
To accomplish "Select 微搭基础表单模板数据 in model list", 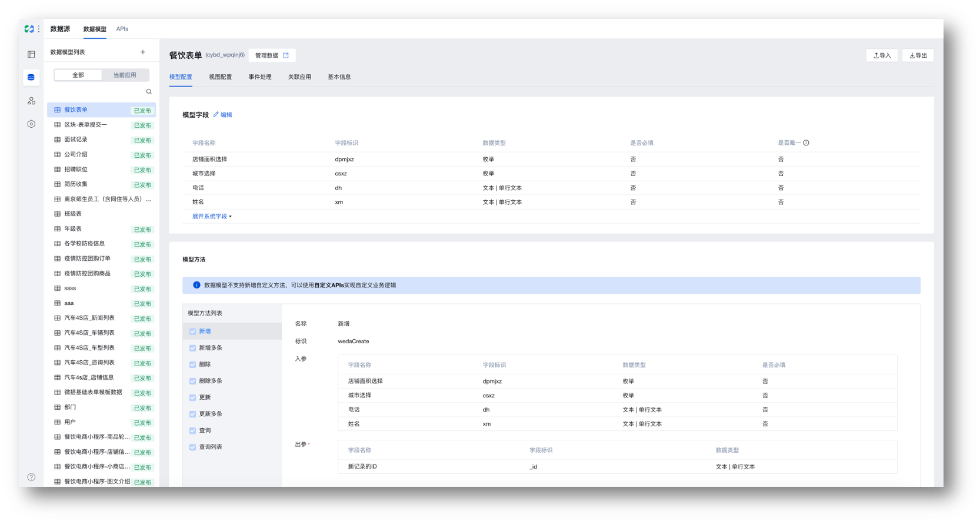I will [101, 393].
